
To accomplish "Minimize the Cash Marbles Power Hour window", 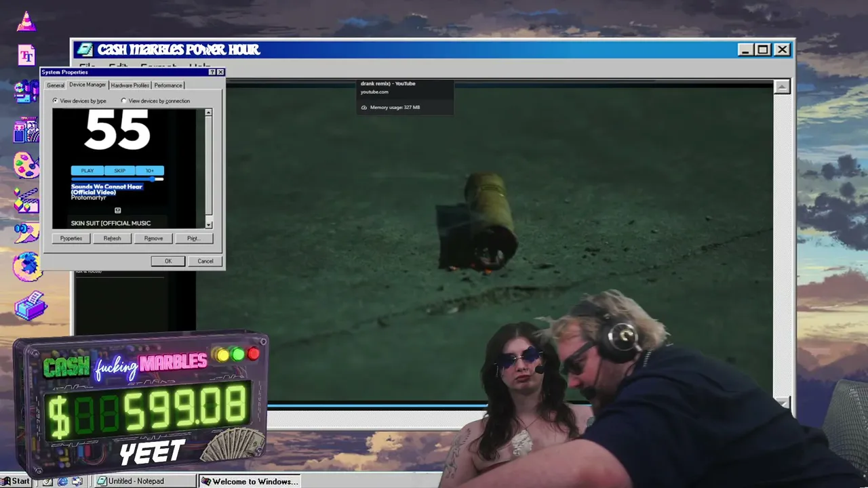I will pyautogui.click(x=745, y=49).
